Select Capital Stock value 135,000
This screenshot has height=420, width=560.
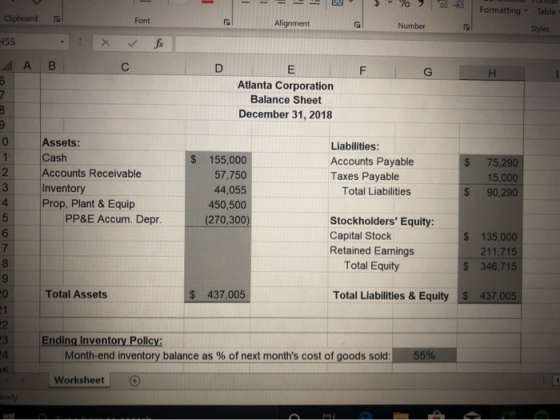[x=490, y=237]
